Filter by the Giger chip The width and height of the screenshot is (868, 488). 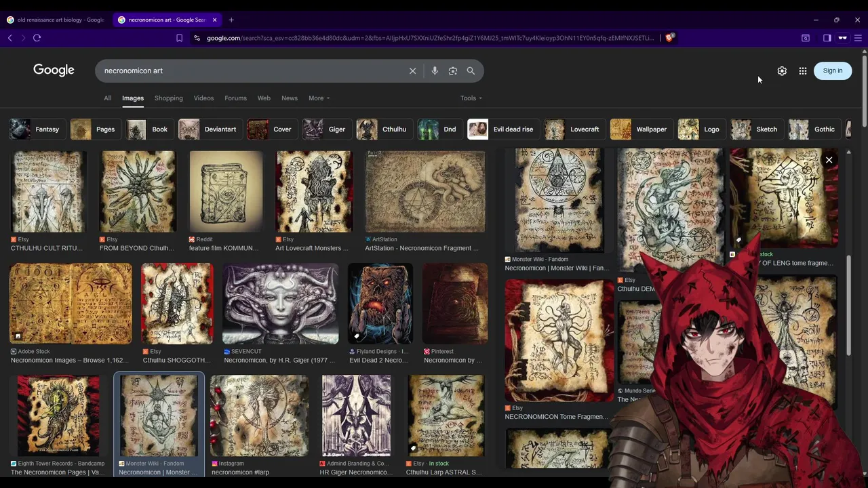point(325,129)
